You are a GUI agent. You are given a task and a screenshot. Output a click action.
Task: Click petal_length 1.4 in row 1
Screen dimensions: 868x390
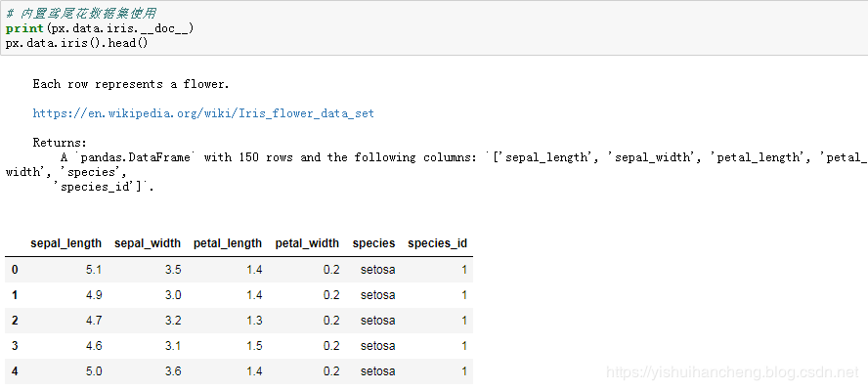point(254,295)
